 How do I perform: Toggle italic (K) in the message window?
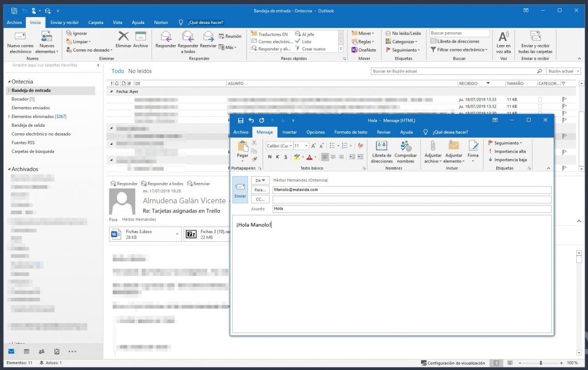[x=277, y=157]
